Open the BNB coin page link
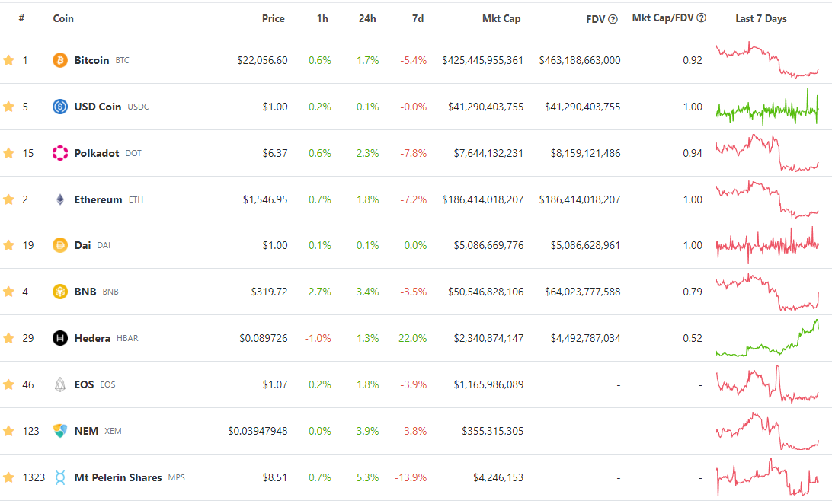This screenshot has width=832, height=504. (85, 292)
